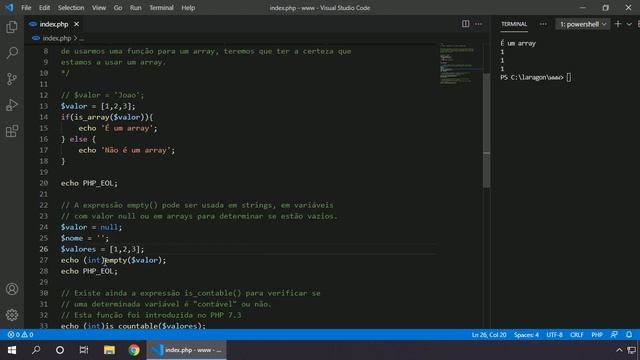The width and height of the screenshot is (640, 360).
Task: Open the Run menu
Action: [x=136, y=8]
